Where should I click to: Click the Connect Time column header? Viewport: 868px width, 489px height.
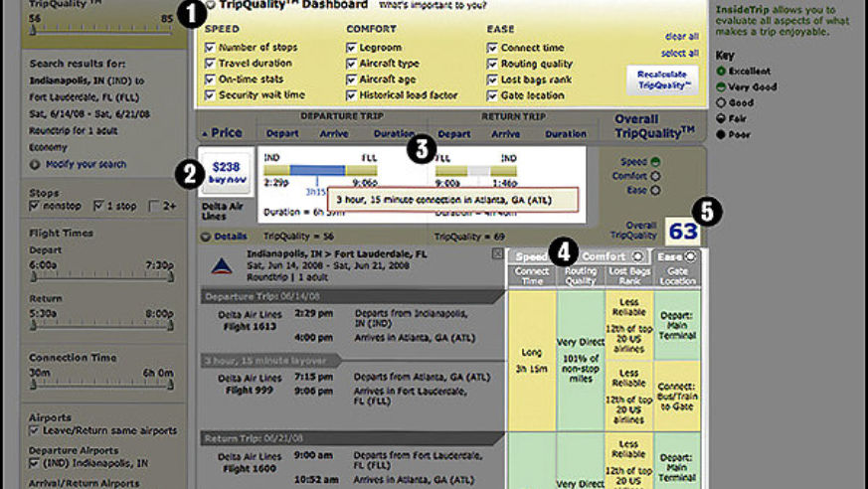pos(531,276)
